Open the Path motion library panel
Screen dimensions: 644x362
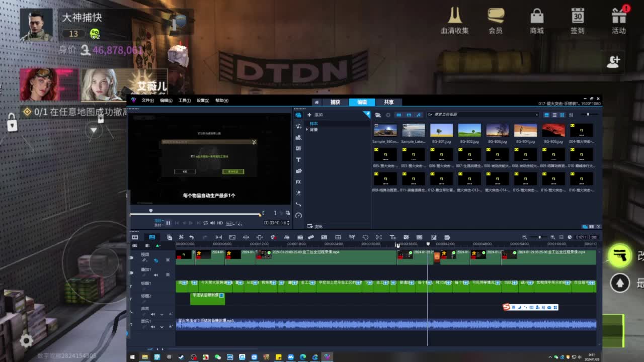(298, 204)
